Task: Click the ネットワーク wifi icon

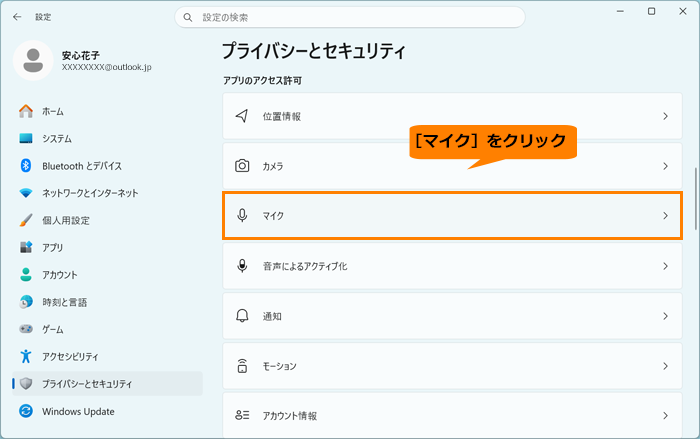Action: (x=26, y=193)
